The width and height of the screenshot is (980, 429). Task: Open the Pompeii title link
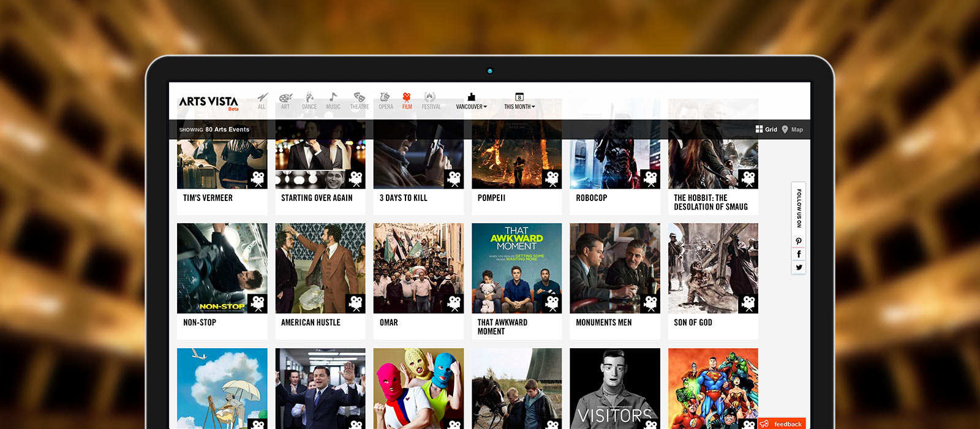click(491, 198)
